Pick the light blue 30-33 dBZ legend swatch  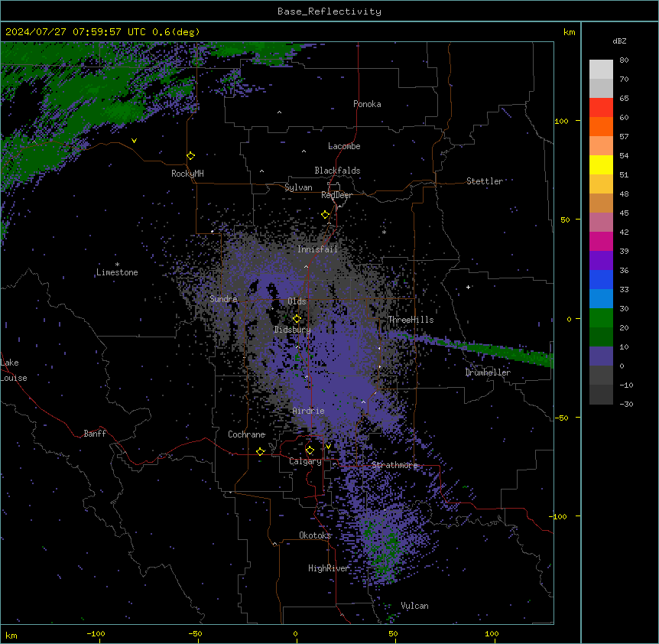click(601, 299)
